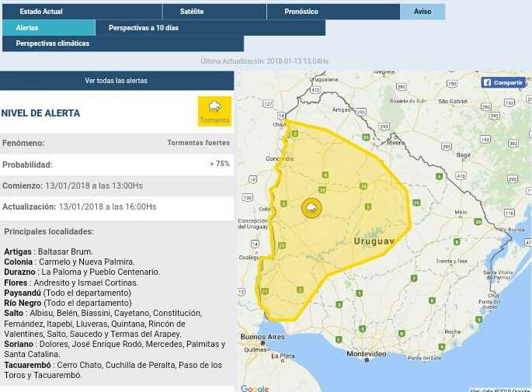Click the Rivera city label on the map
Screen dimensions: 532x392
396,143
